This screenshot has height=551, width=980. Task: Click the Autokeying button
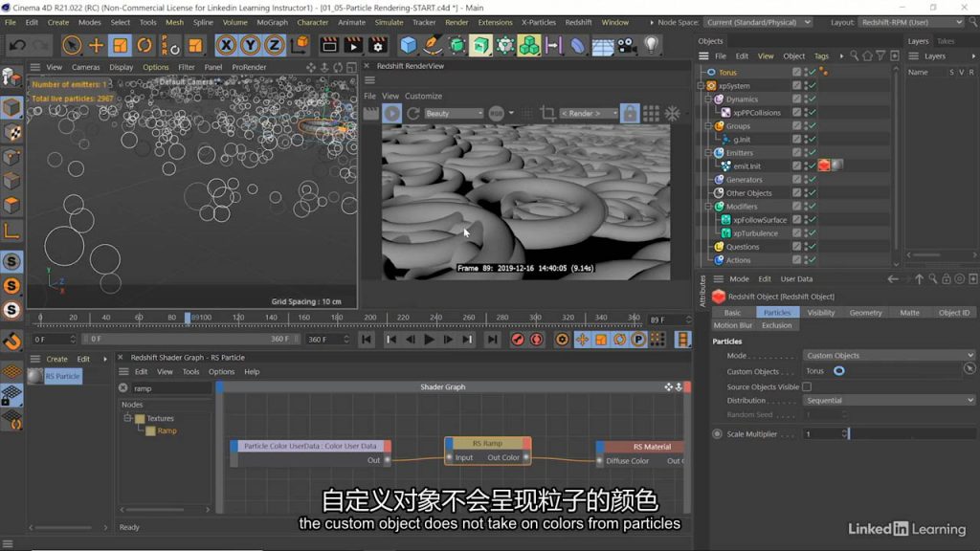[x=536, y=340]
